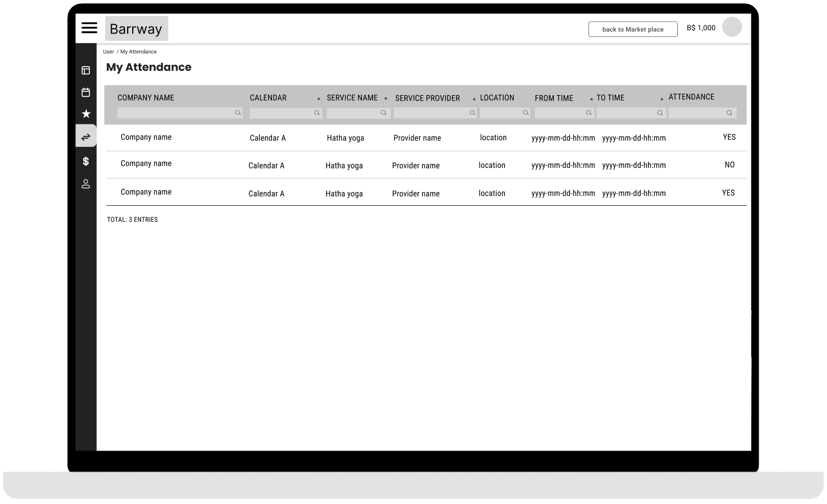Click search icon in Company Name filter
This screenshot has width=827, height=504.
(x=238, y=113)
